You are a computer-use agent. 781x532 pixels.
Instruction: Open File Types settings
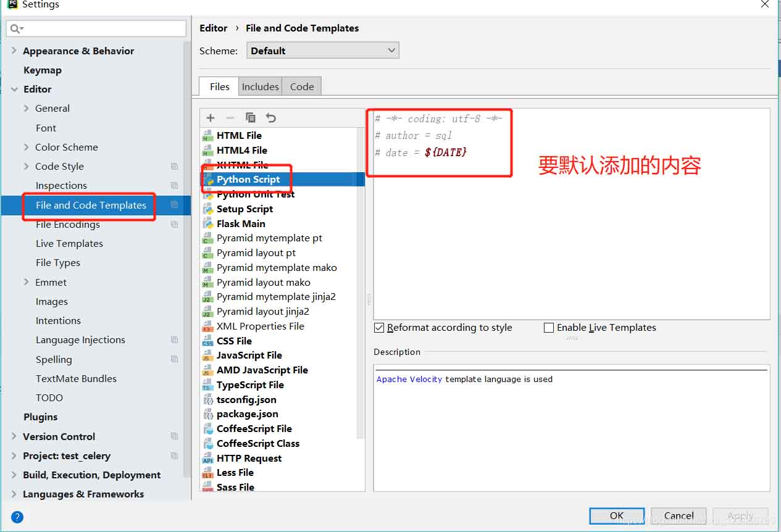tap(58, 262)
